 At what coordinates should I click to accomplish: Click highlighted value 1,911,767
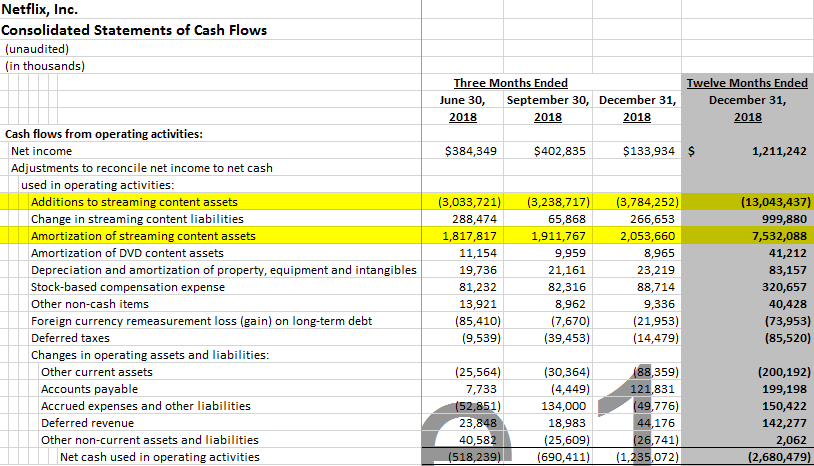(558, 236)
